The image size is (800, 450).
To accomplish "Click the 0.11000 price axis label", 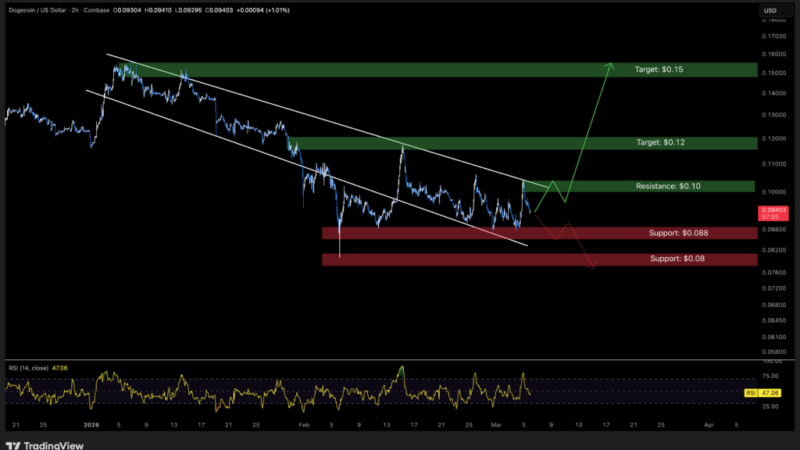I will coord(773,164).
